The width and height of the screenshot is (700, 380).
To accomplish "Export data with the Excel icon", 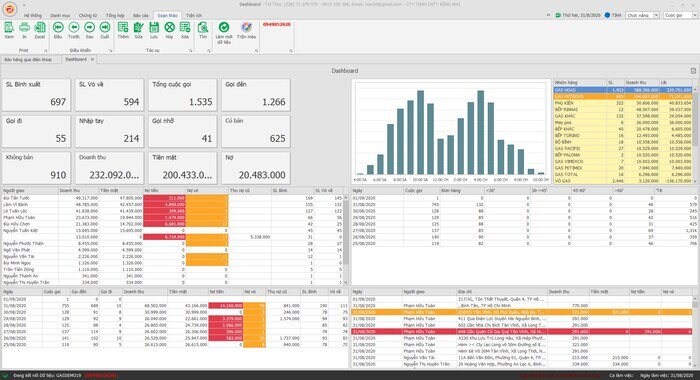I will 40,30.
